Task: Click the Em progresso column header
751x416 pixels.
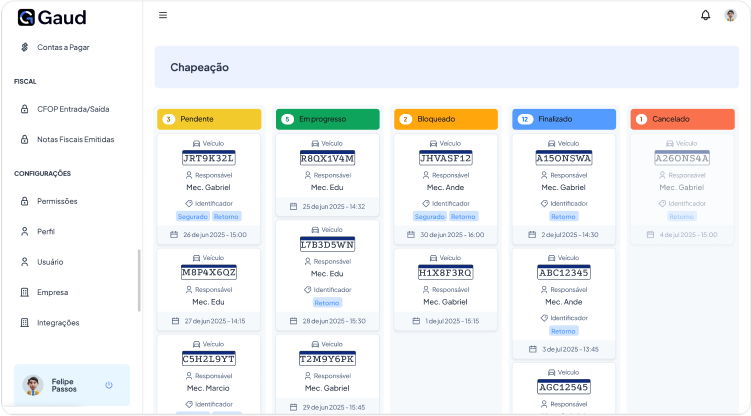Action: pyautogui.click(x=327, y=119)
